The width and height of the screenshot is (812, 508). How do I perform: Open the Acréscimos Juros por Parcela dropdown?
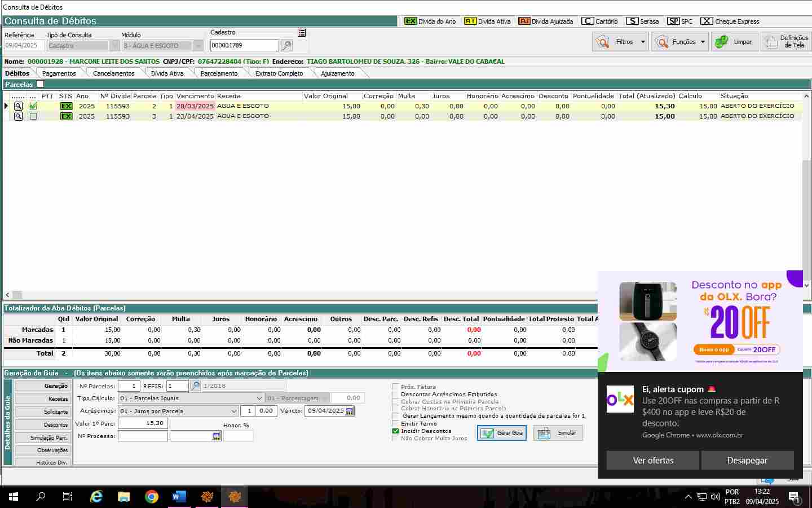pos(233,411)
